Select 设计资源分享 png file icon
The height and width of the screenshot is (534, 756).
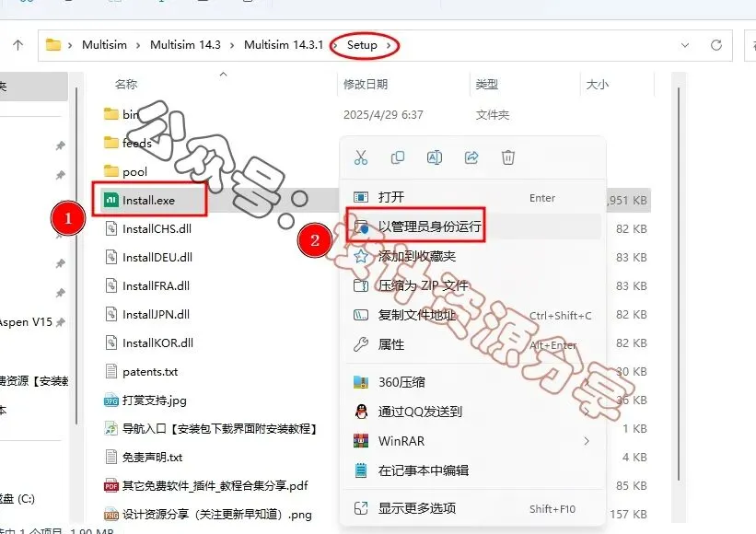tap(111, 515)
